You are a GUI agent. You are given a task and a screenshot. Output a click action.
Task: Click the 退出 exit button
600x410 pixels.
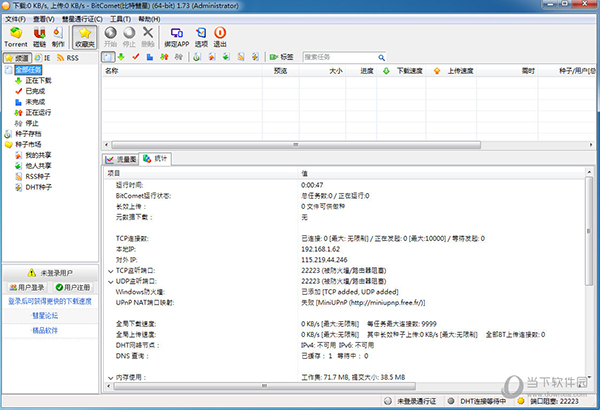pyautogui.click(x=220, y=37)
